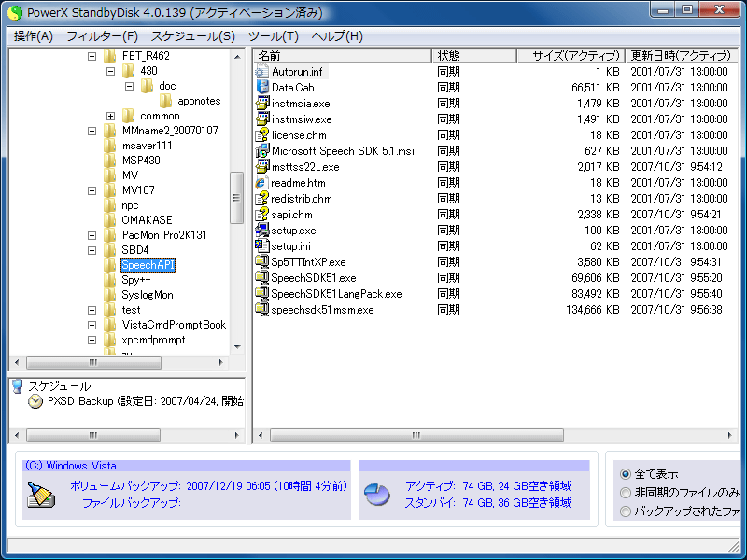The image size is (747, 560).
Task: Click the folder tree scroll down arrow
Action: click(237, 347)
